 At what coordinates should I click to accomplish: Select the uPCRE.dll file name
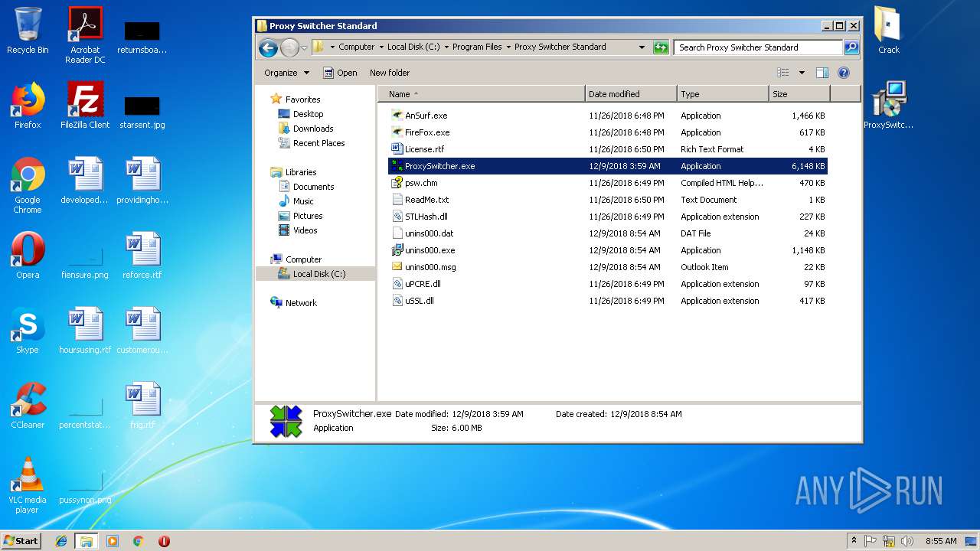point(423,284)
